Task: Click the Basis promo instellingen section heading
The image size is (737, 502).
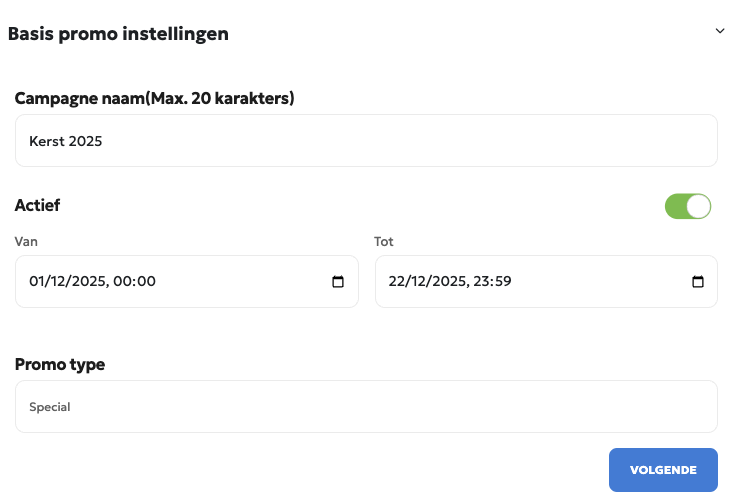Action: (118, 34)
